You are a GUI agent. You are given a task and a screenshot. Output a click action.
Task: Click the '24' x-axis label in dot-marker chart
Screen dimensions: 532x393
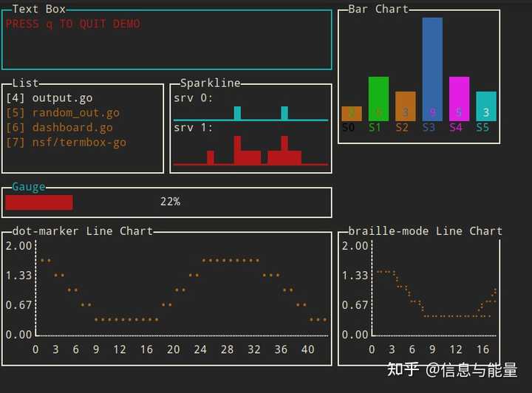[200, 349]
